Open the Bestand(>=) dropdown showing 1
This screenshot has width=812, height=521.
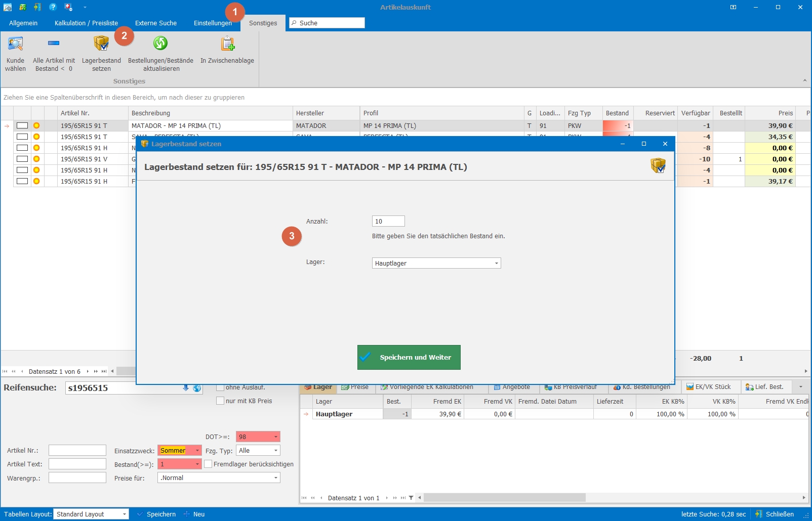click(197, 464)
